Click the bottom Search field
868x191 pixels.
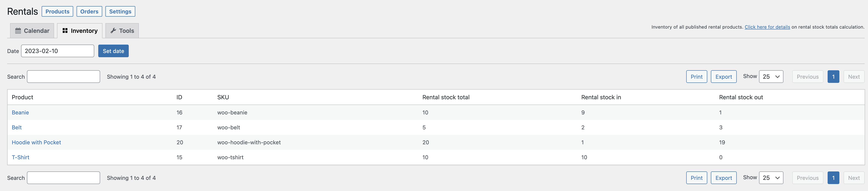pos(63,178)
